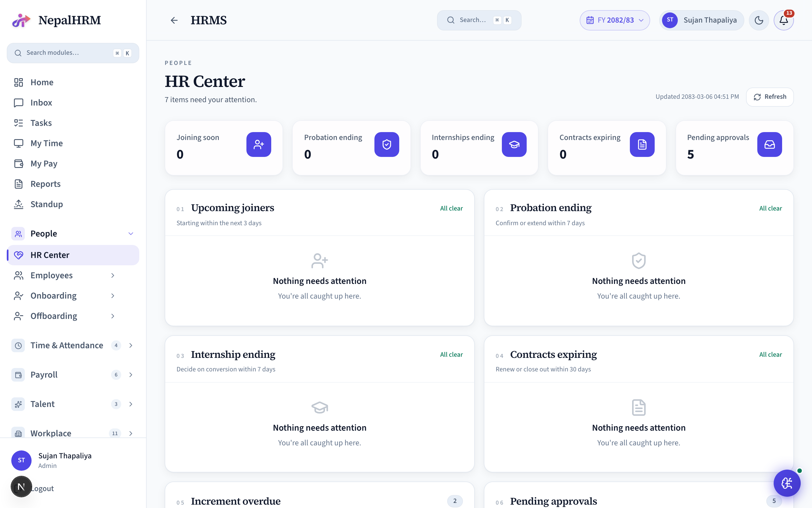The height and width of the screenshot is (508, 812).
Task: Expand the Payroll section chevron
Action: 131,375
